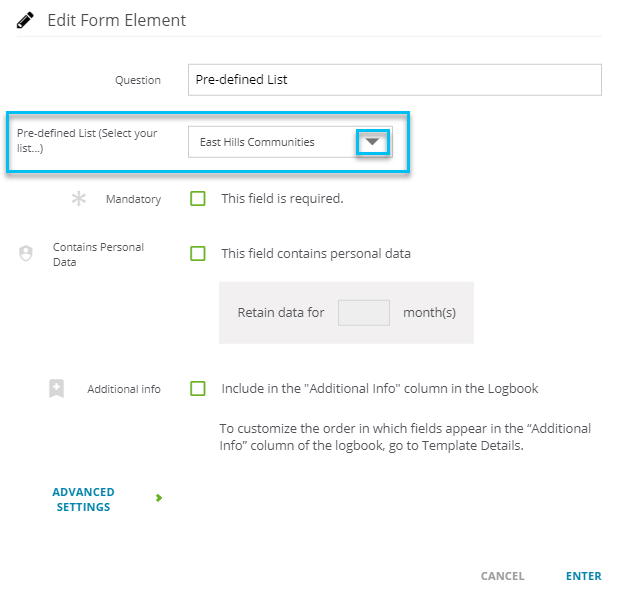
Task: Click the East Hills Communities combo box
Action: tap(290, 142)
